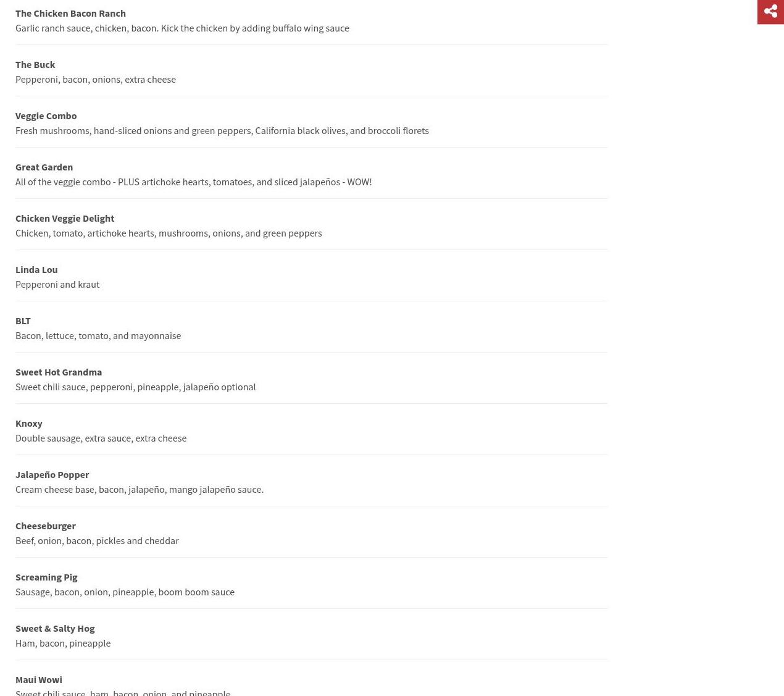Click the red share icon button

(770, 12)
